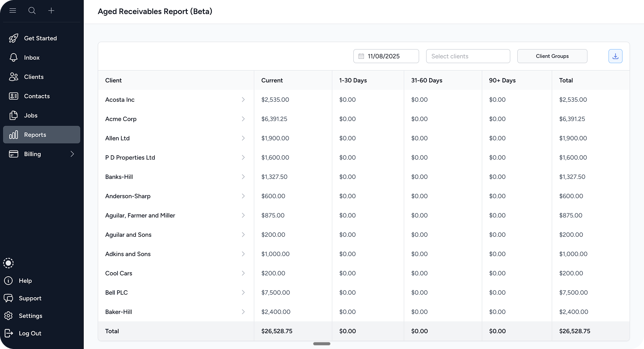Click the Aged Receivables Report (Beta) title
Screen dimensions: 644x349
pyautogui.click(x=155, y=11)
